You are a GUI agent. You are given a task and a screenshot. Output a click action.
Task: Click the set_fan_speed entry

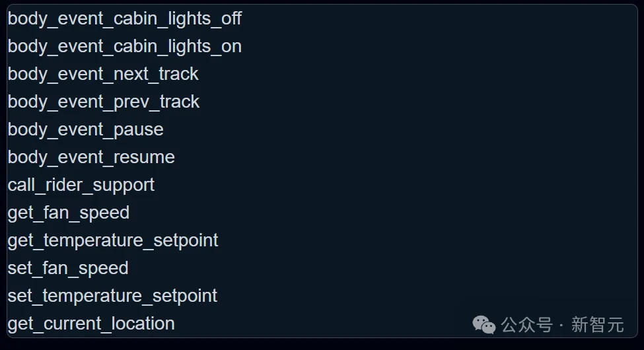[67, 268]
